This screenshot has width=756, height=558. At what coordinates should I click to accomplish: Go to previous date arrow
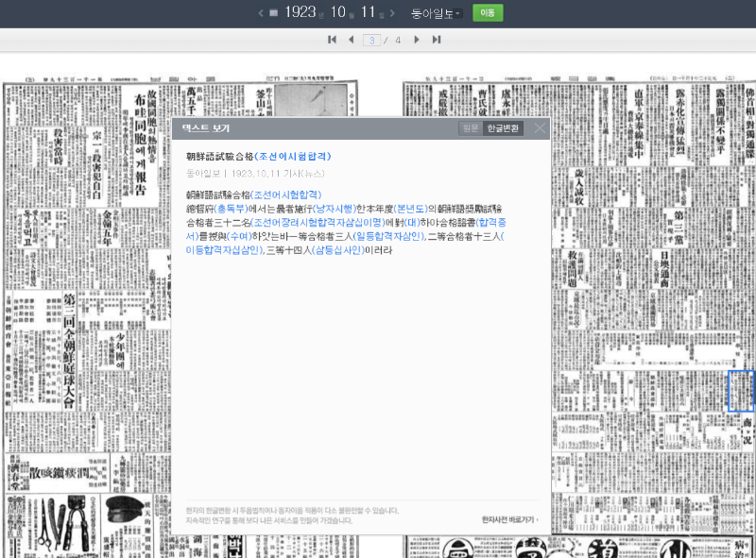pos(261,13)
